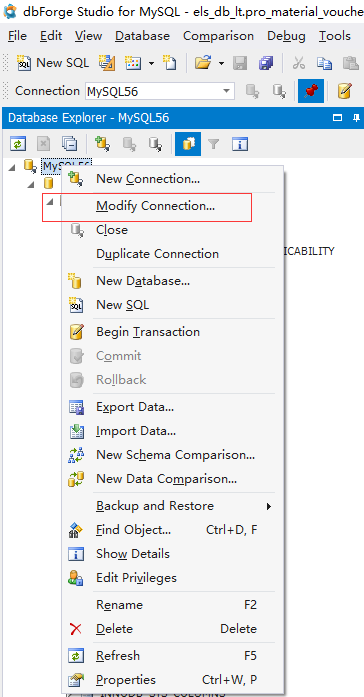Click the new table/object icon in the toolbar
The width and height of the screenshot is (364, 697).
(133, 63)
